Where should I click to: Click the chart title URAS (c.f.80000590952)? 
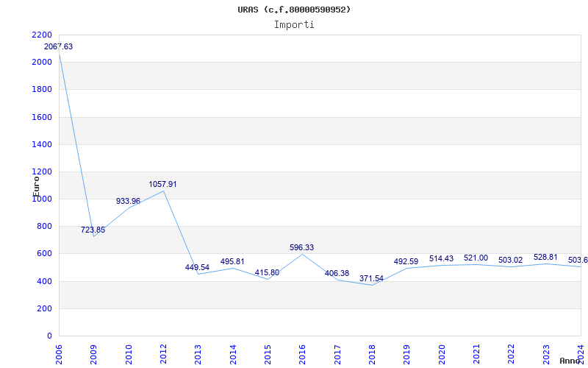click(x=294, y=10)
